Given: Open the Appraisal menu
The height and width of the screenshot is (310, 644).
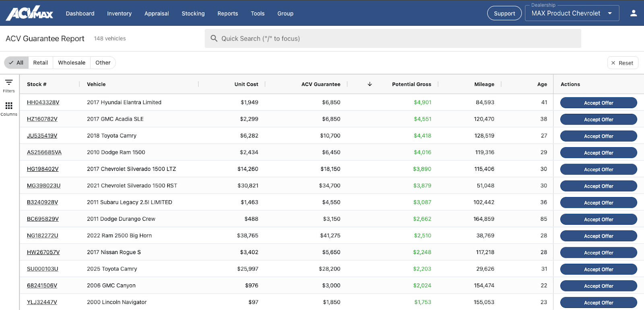Looking at the screenshot, I should pyautogui.click(x=157, y=13).
